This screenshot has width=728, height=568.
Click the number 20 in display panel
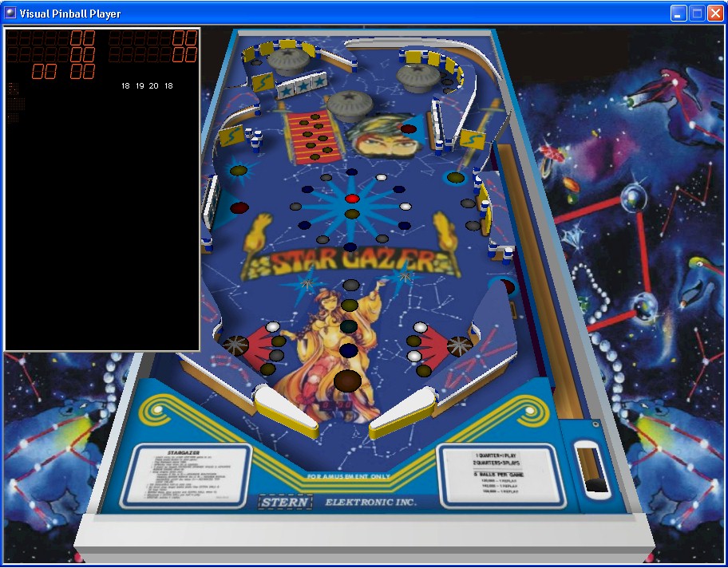tap(154, 86)
